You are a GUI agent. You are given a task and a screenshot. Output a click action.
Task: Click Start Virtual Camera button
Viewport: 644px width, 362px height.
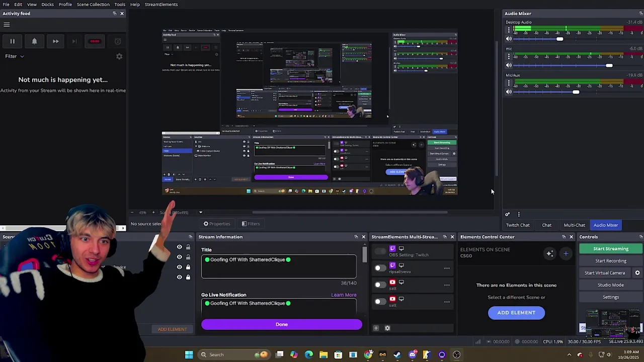[x=605, y=273]
